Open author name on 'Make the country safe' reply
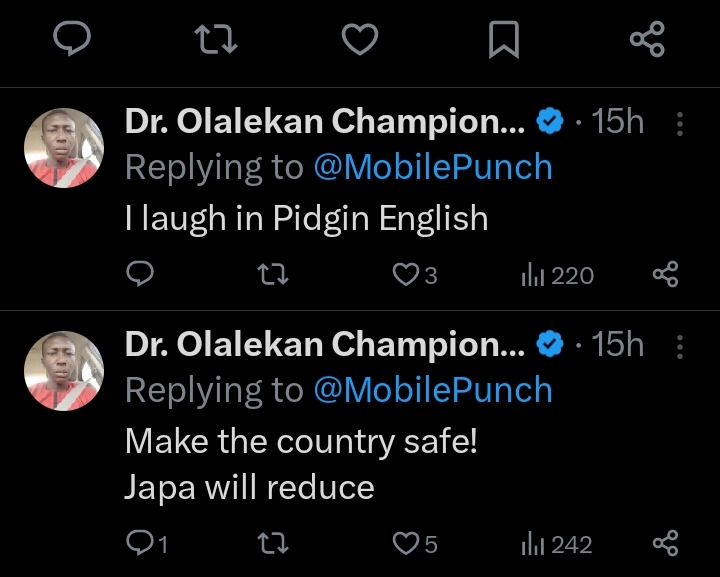 [x=325, y=344]
